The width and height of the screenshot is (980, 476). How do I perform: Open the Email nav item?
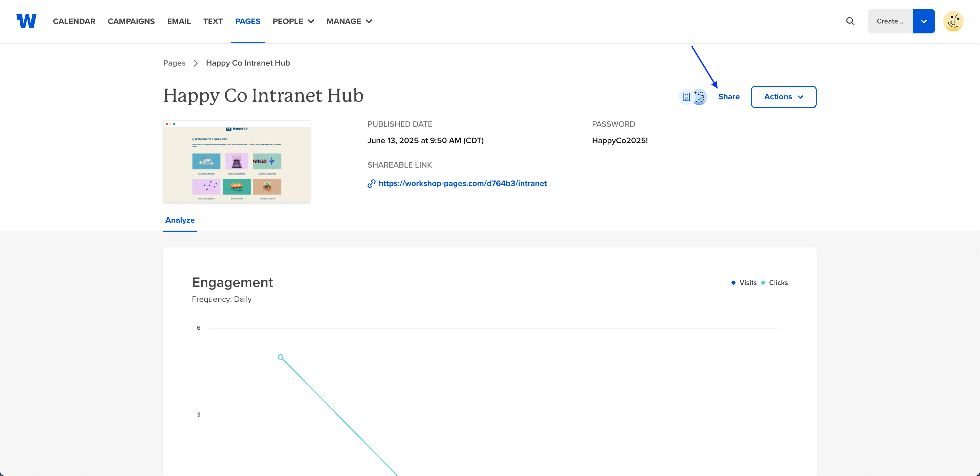click(x=179, y=21)
